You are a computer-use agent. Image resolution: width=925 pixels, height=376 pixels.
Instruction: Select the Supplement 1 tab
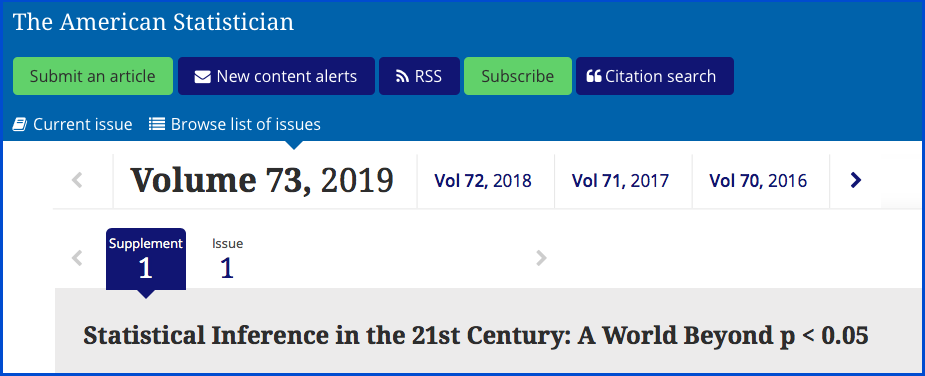[146, 259]
